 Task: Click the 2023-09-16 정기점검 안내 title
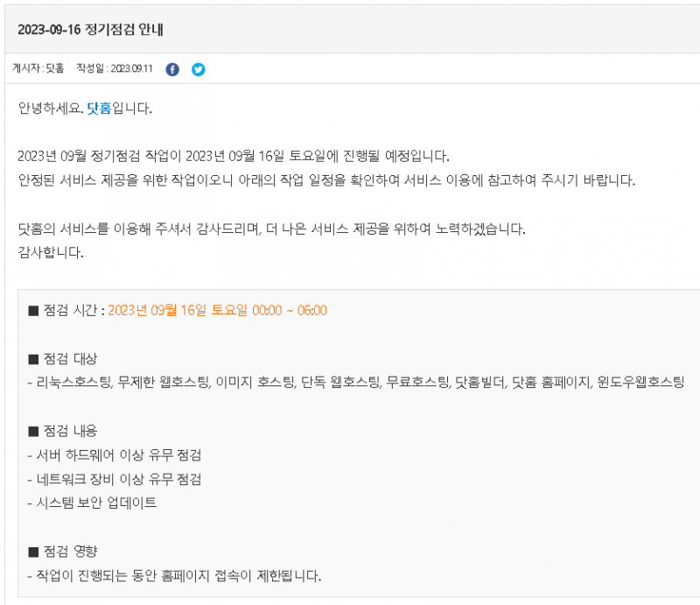(91, 30)
